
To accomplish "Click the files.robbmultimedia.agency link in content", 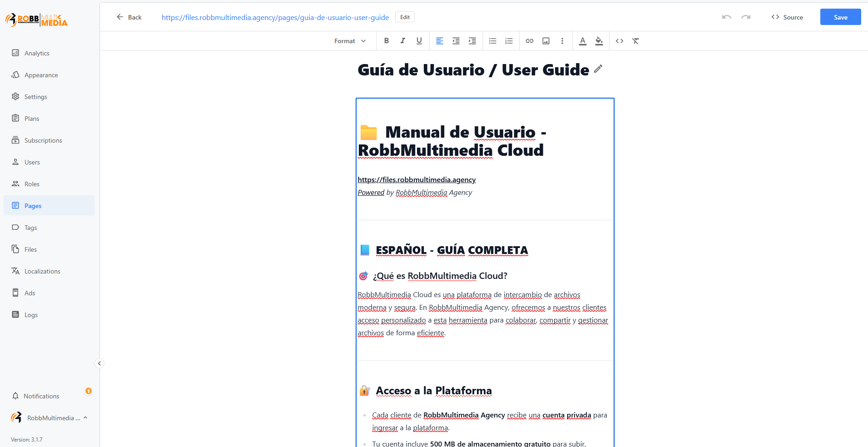I will coord(417,180).
